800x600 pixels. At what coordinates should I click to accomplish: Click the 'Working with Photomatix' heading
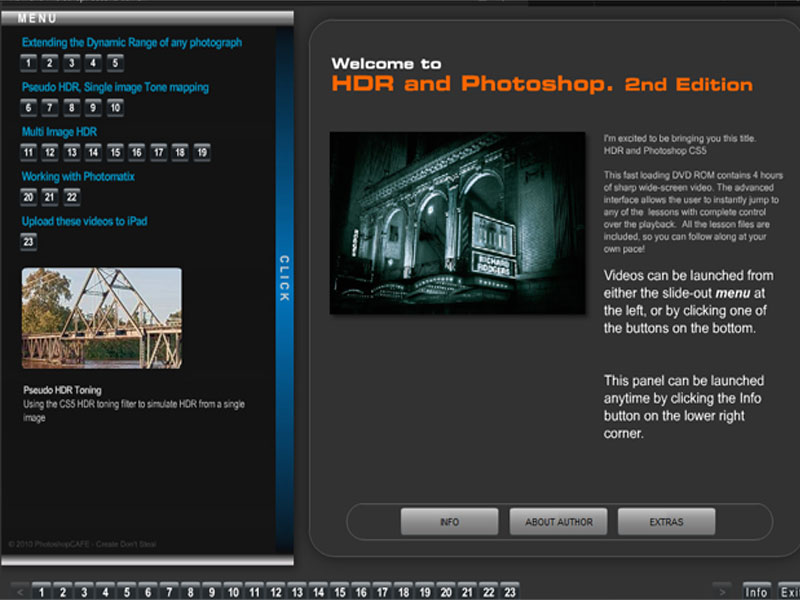(x=78, y=177)
